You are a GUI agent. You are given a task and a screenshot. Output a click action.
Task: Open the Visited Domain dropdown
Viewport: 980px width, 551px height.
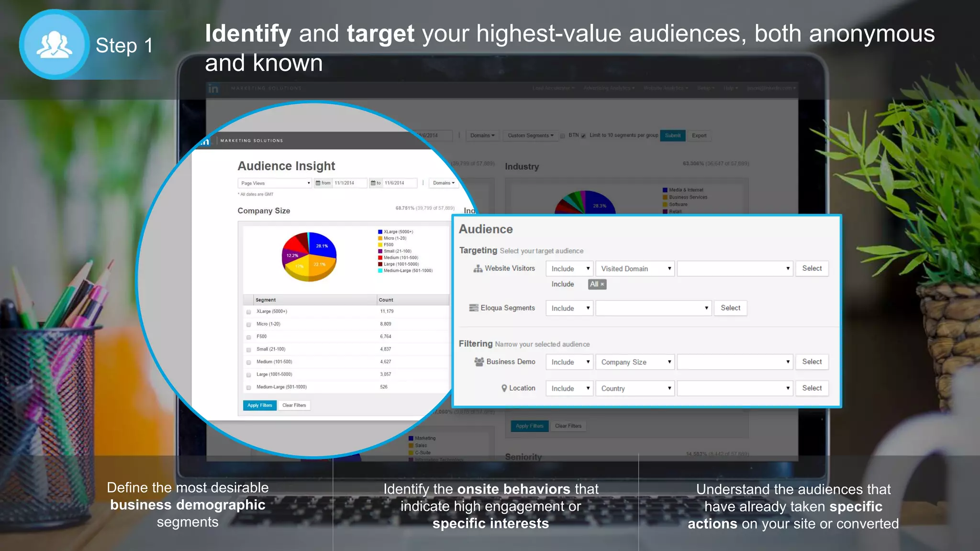pyautogui.click(x=635, y=269)
